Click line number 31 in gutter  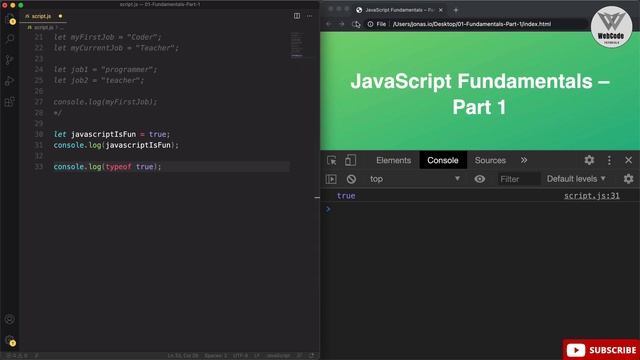tap(38, 145)
